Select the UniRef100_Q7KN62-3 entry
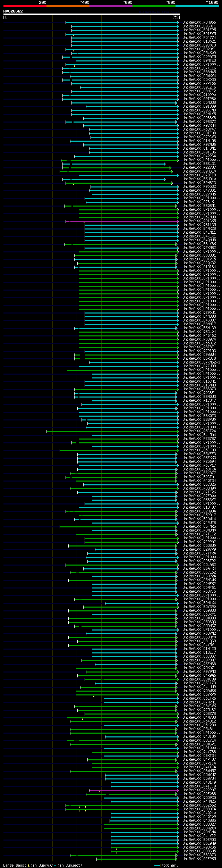Image resolution: width=222 pixels, height=868 pixels. click(201, 362)
